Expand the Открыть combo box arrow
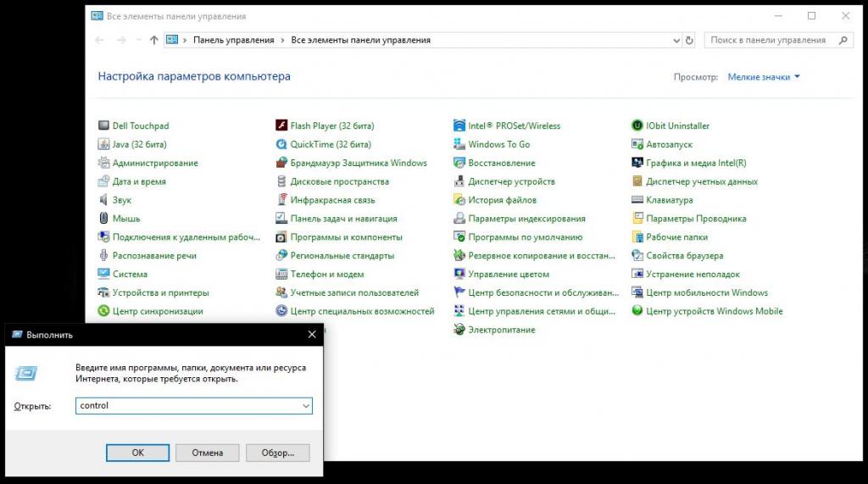The image size is (868, 484). click(x=305, y=406)
